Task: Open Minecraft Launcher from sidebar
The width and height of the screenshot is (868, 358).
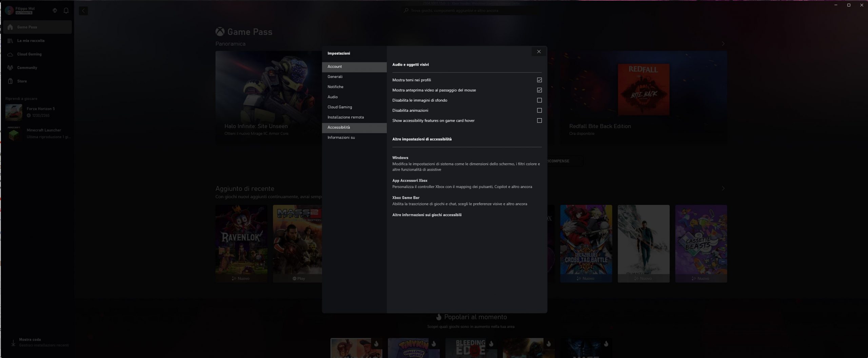Action: (38, 133)
